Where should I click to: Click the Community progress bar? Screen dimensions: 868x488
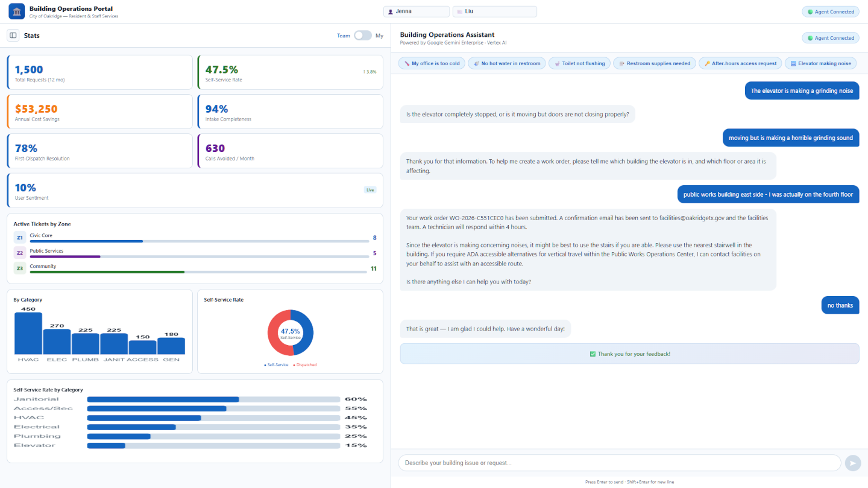click(198, 271)
